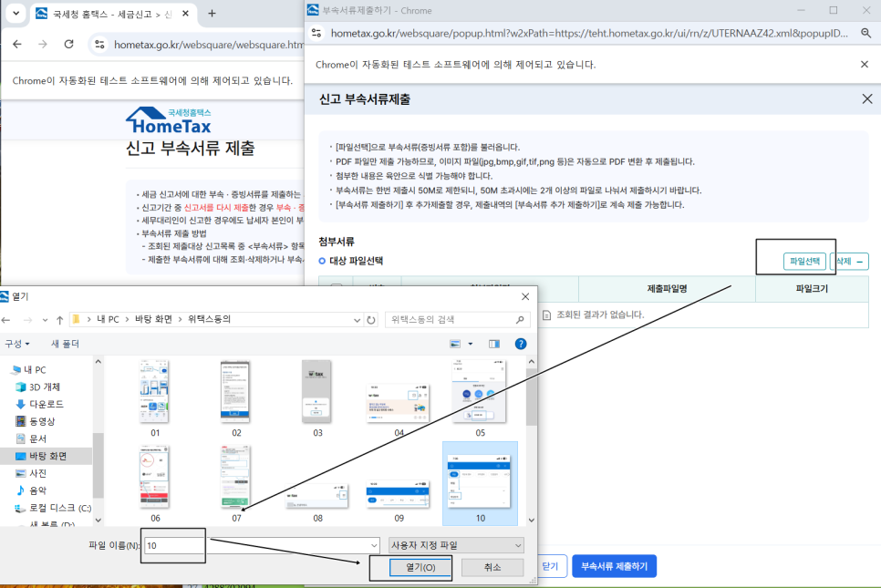Select file thumbnail 03
Viewport: 881px width, 588px height.
318,398
